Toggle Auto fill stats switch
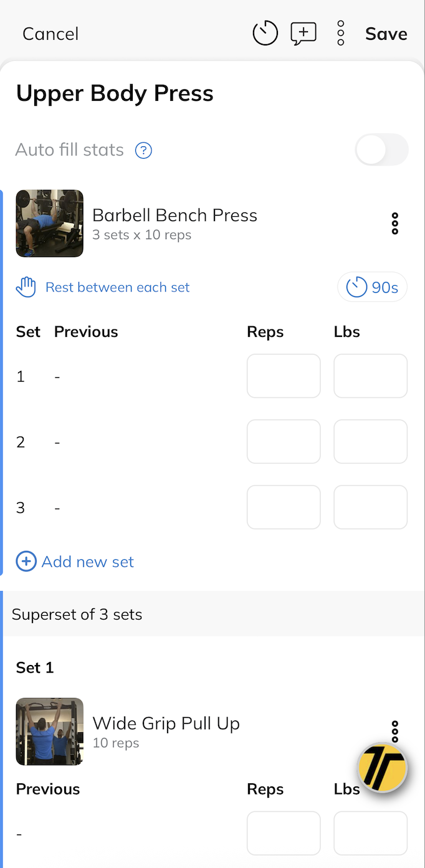Image resolution: width=425 pixels, height=868 pixels. tap(381, 150)
